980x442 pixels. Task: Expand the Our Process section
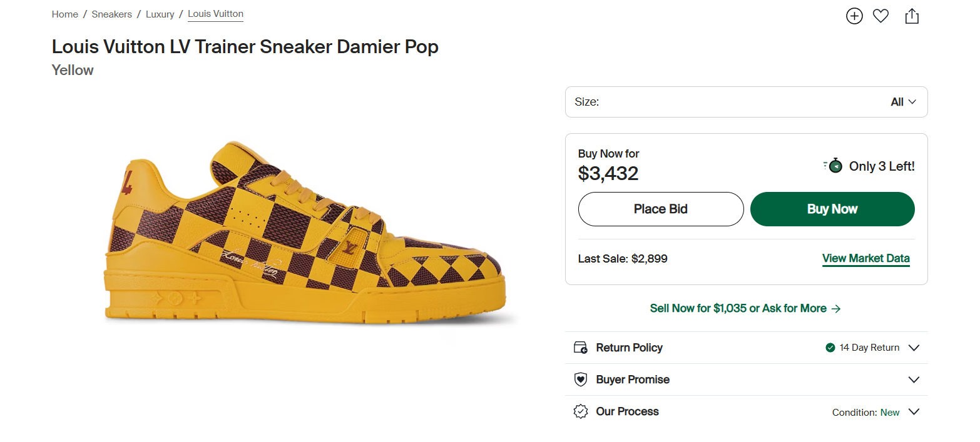pyautogui.click(x=914, y=412)
